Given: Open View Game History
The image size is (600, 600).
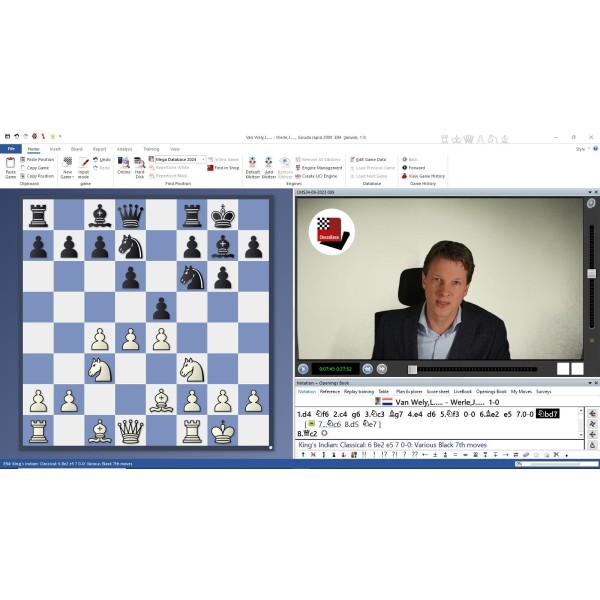Looking at the screenshot, I should (423, 176).
